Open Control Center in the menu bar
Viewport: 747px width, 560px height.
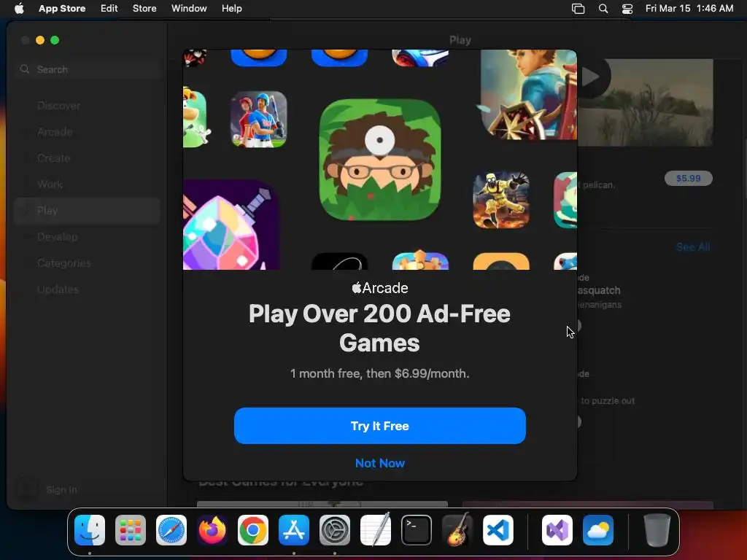(627, 9)
